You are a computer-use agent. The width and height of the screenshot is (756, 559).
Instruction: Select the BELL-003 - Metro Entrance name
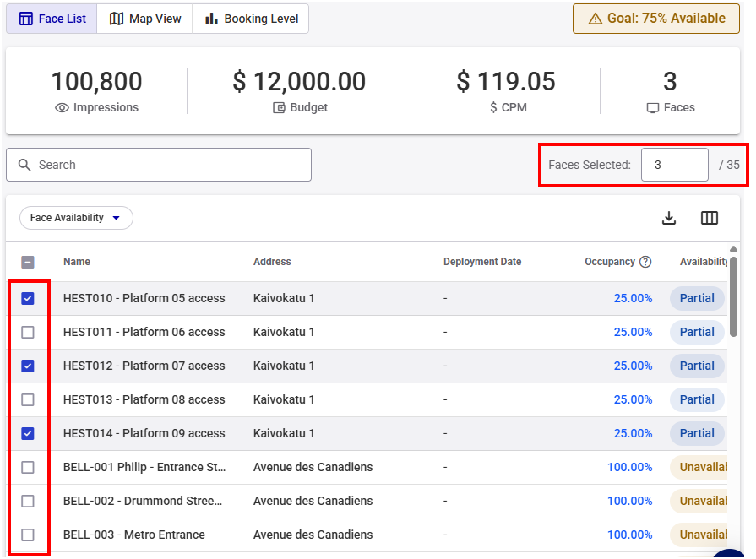coord(134,535)
